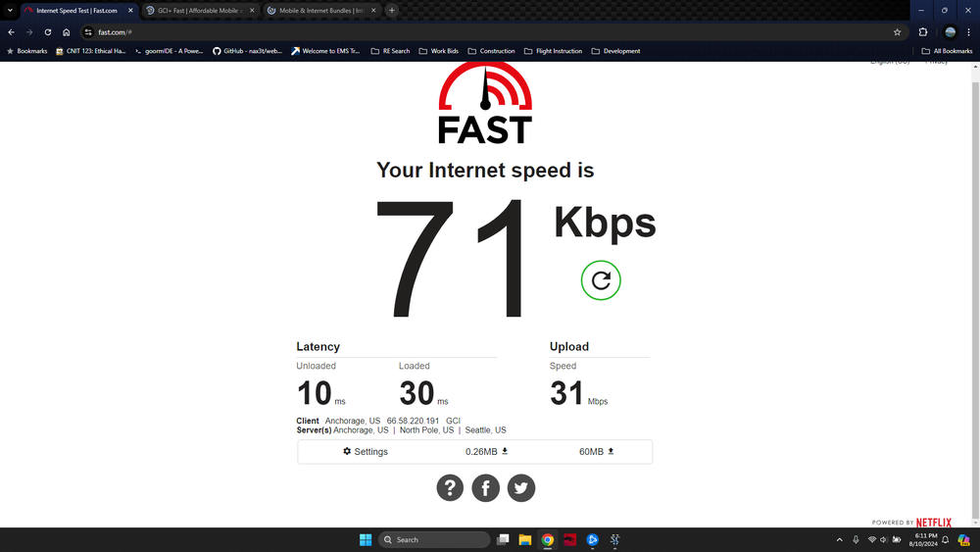Open the GitHub bookmark

point(248,51)
